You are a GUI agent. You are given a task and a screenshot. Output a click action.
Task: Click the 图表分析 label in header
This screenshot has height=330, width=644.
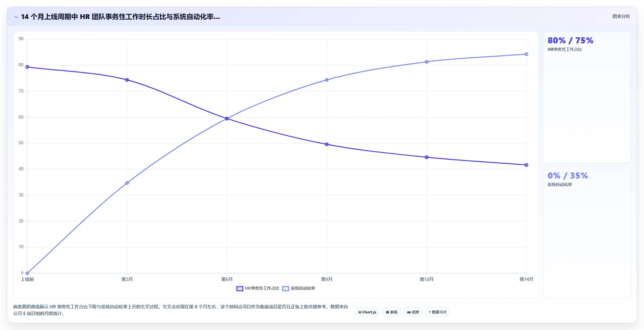click(621, 16)
